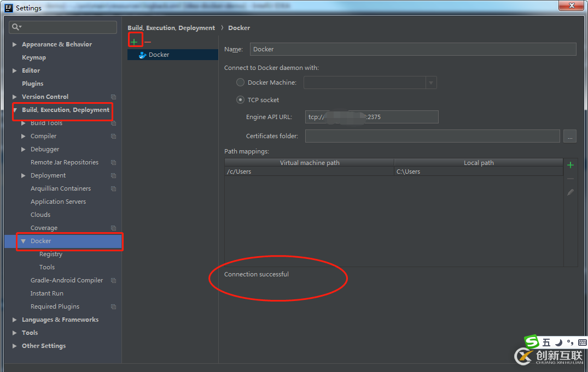Screen dimensions: 588x372
Task: Expand the Other Settings section
Action: tap(14, 346)
